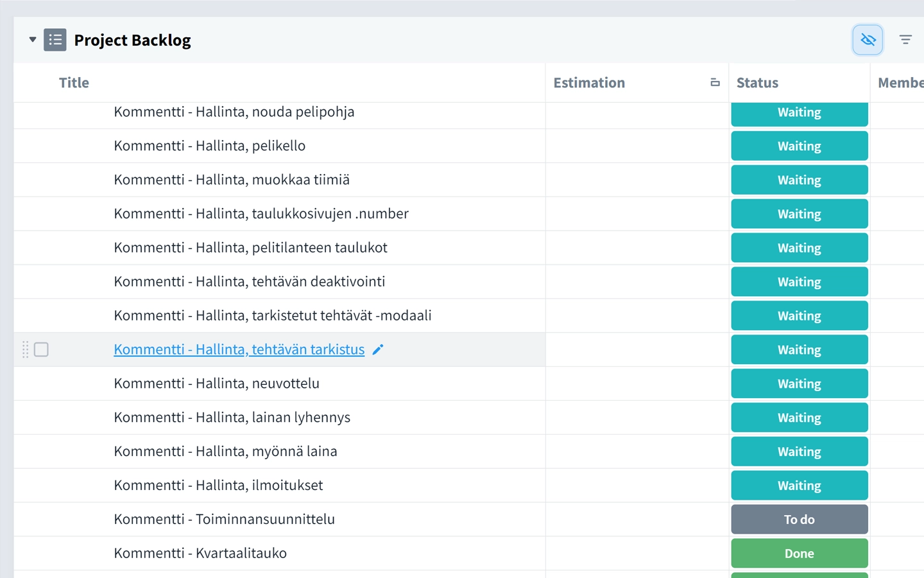Open status dropdown for Kommentti - Hallinta, neuvottelu
Image resolution: width=924 pixels, height=578 pixels.
coord(799,383)
